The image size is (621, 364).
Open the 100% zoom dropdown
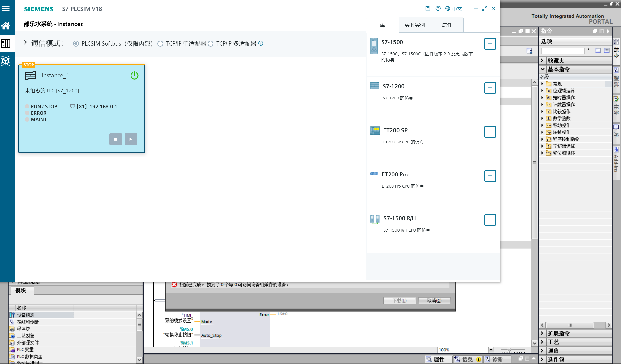point(491,350)
